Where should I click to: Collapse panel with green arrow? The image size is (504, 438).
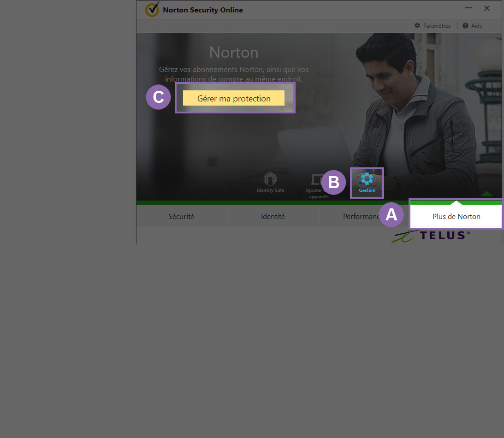point(486,194)
